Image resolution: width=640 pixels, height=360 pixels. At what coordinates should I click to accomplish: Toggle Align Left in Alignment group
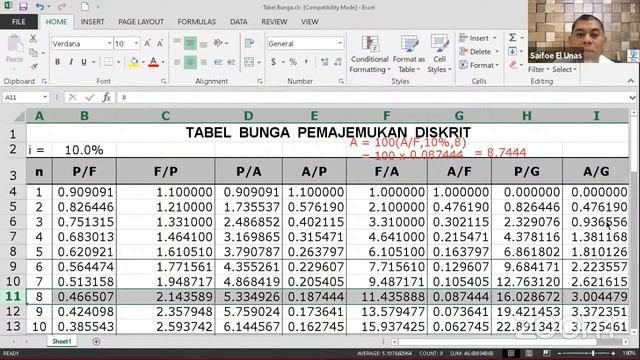click(x=177, y=62)
